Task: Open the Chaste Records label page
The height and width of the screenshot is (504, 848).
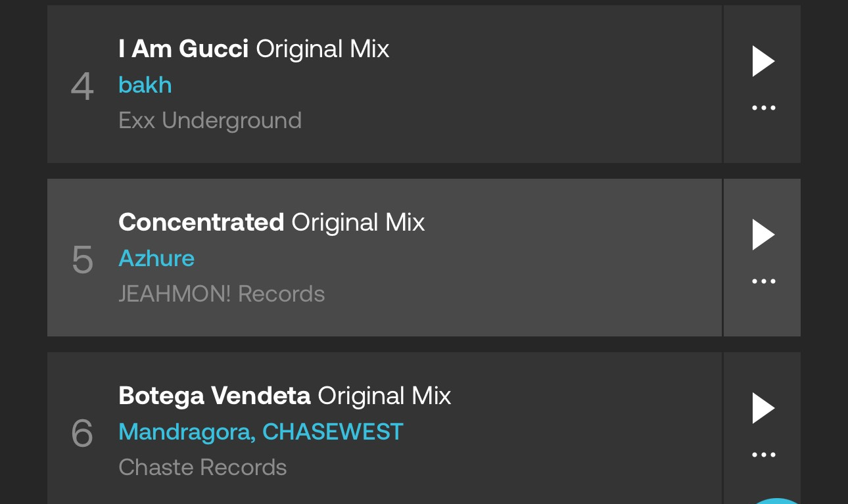Action: coord(202,467)
